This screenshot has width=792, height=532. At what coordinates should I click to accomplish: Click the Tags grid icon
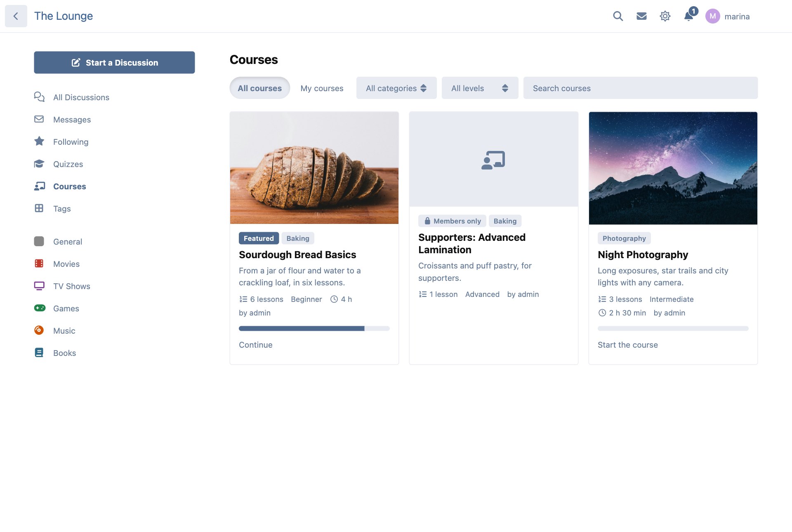[39, 208]
